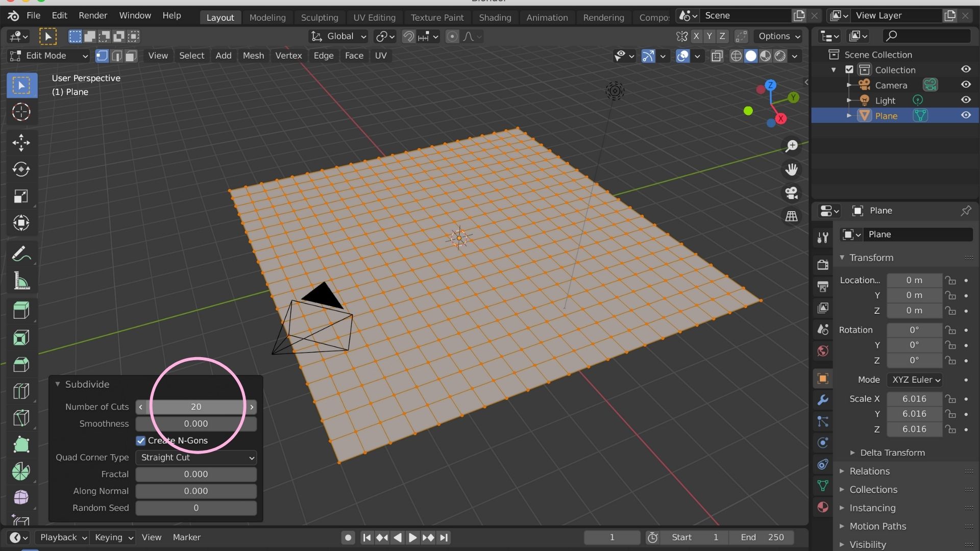Image resolution: width=980 pixels, height=551 pixels.
Task: Open the Material Properties tab
Action: (822, 508)
